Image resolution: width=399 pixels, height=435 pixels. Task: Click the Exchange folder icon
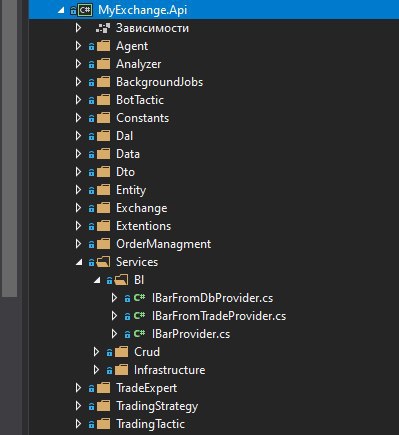coord(103,208)
